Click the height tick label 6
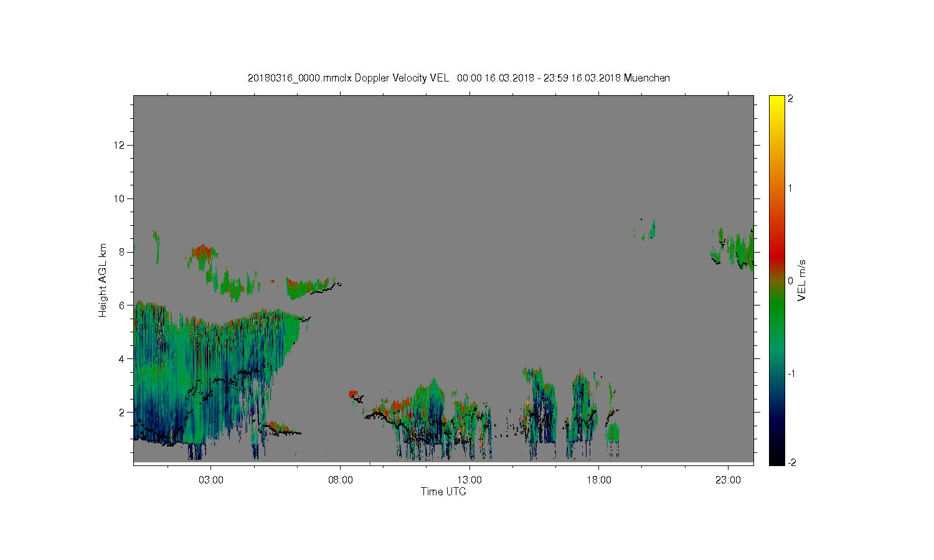Screen dimensions: 934x560 click(x=123, y=306)
